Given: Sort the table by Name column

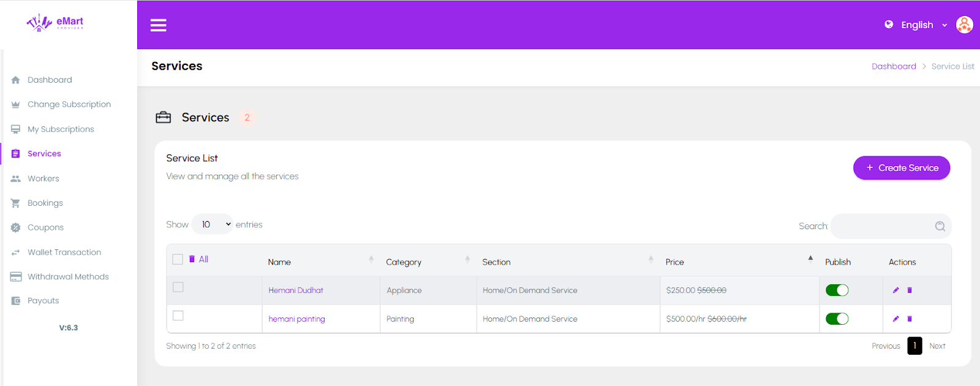Looking at the screenshot, I should pyautogui.click(x=279, y=262).
